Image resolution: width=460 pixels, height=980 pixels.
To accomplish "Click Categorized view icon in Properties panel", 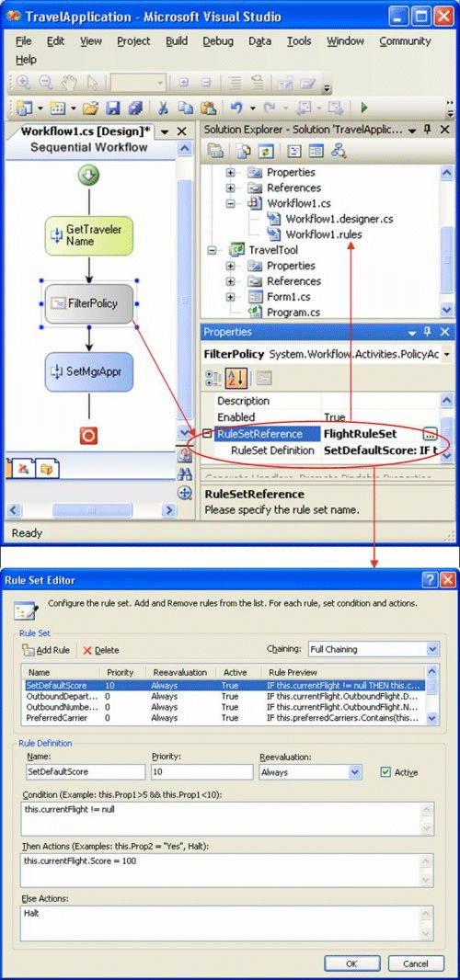I will tap(213, 378).
